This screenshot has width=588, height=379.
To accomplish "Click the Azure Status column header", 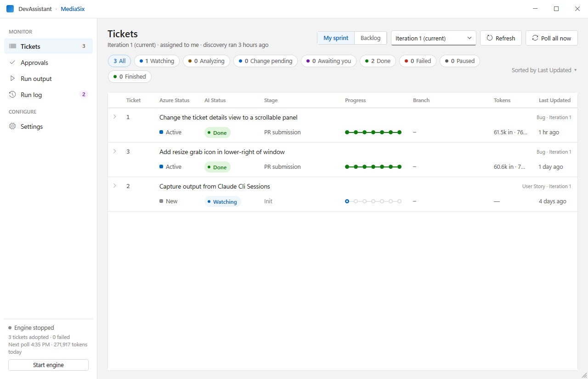I will [x=175, y=100].
